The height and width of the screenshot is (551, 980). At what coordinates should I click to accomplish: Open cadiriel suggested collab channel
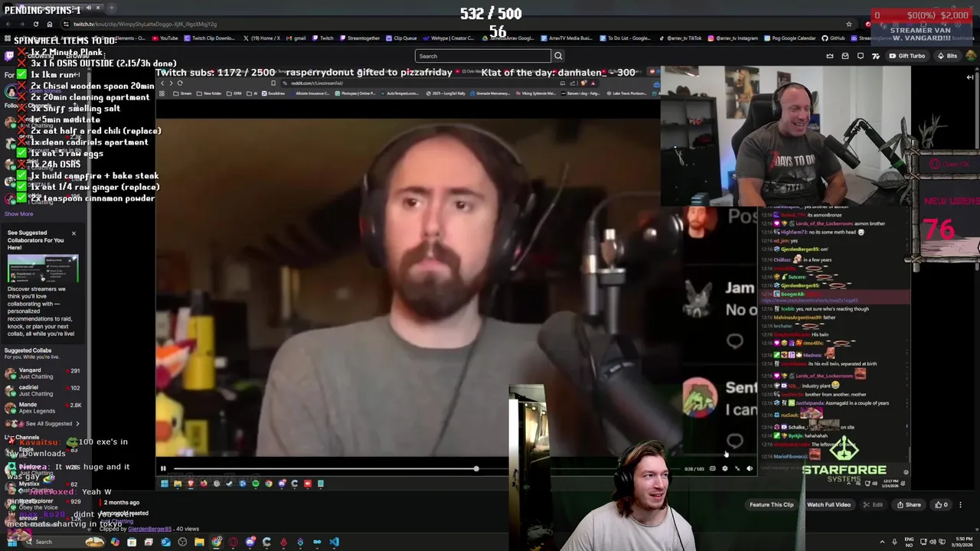tap(42, 390)
